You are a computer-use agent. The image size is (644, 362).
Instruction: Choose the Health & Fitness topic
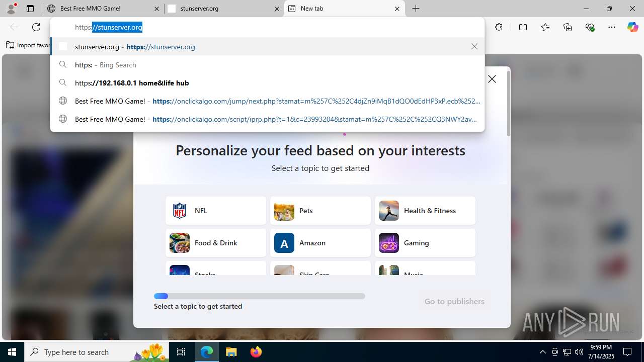coord(425,211)
